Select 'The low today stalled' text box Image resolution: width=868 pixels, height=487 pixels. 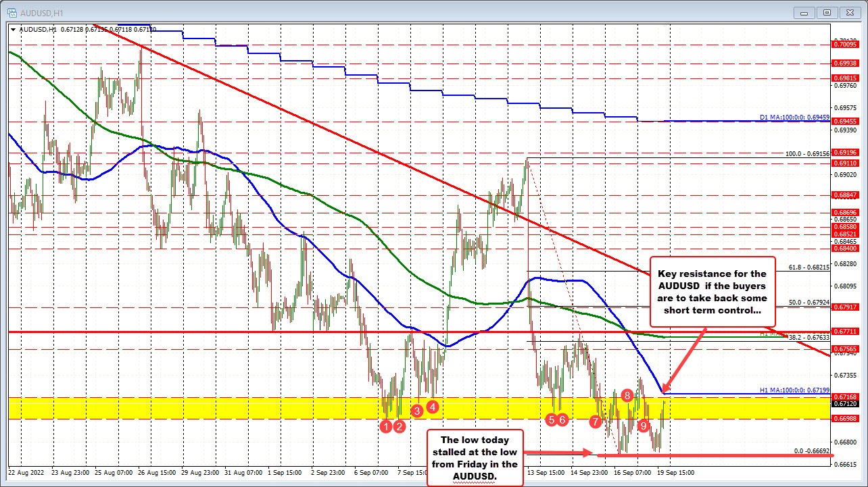475,457
